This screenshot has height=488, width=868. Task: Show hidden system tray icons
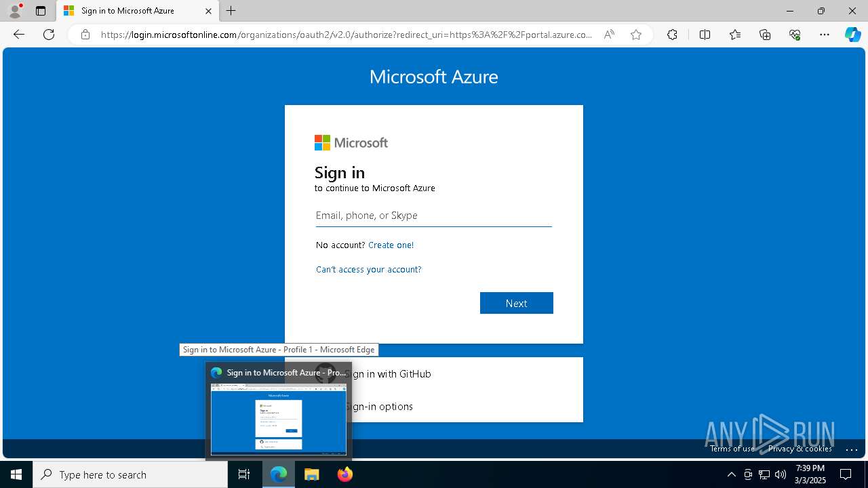pos(731,474)
